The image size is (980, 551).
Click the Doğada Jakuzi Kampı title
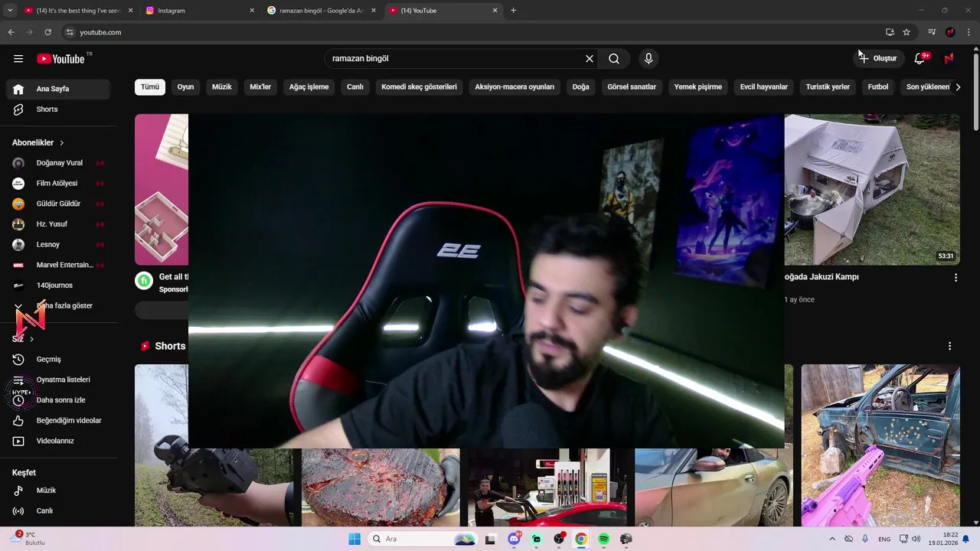click(x=822, y=277)
